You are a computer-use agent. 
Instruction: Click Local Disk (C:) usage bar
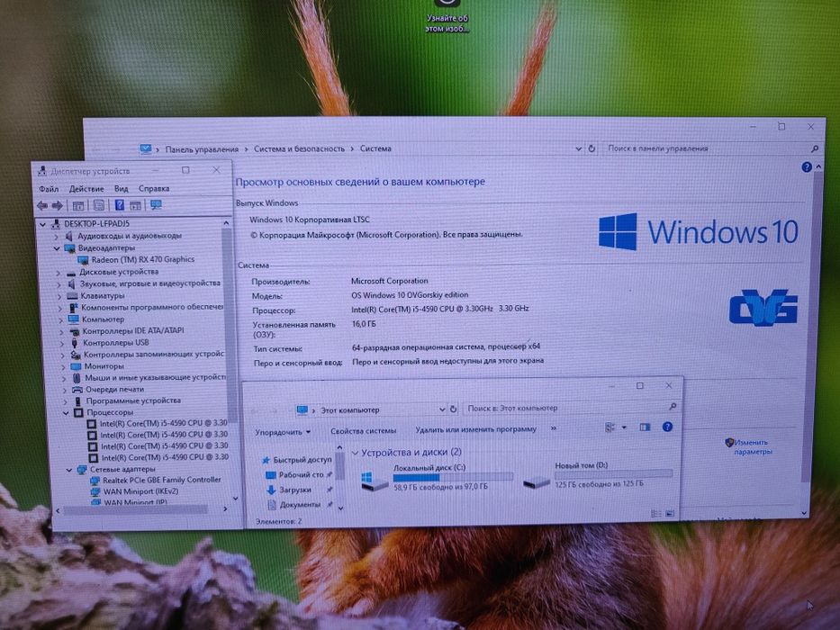(453, 477)
